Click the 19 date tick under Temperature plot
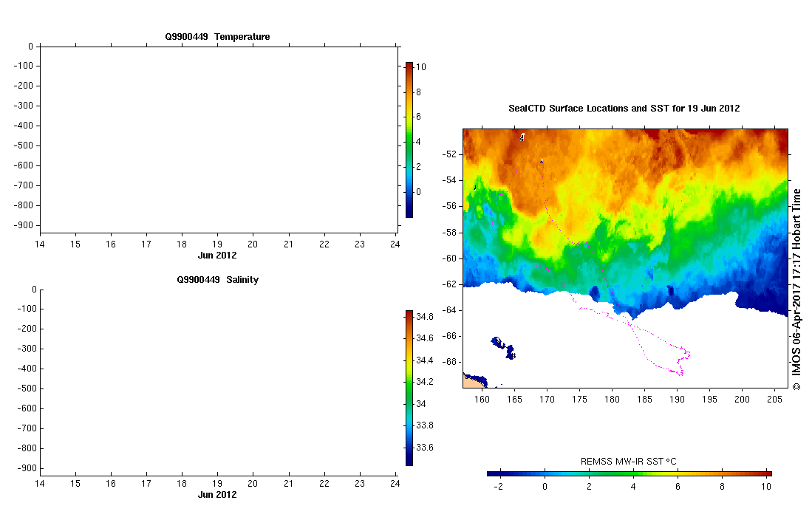The image size is (812, 517). pos(217,244)
